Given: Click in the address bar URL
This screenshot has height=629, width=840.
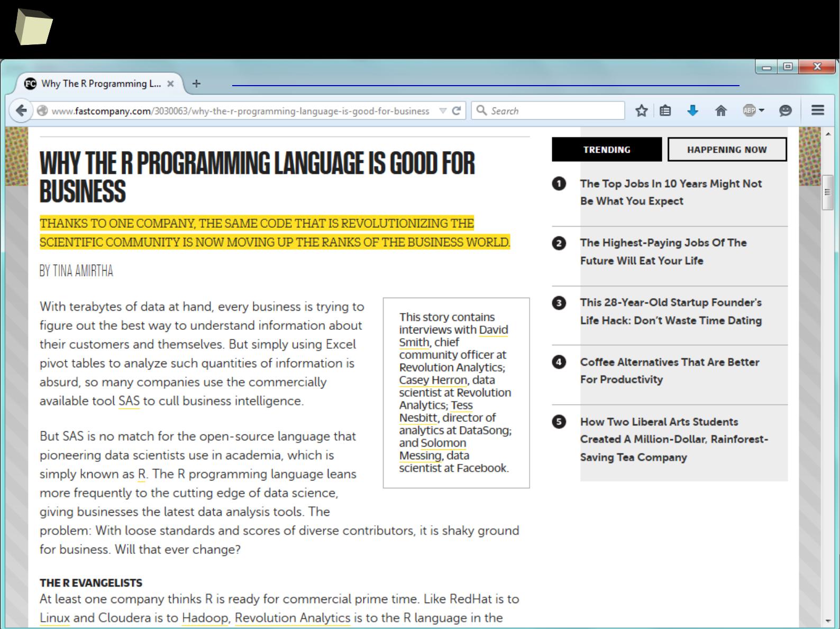Looking at the screenshot, I should coord(240,111).
